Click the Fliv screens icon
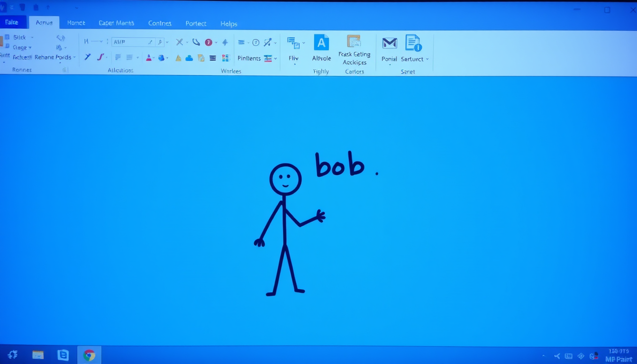 pos(293,43)
